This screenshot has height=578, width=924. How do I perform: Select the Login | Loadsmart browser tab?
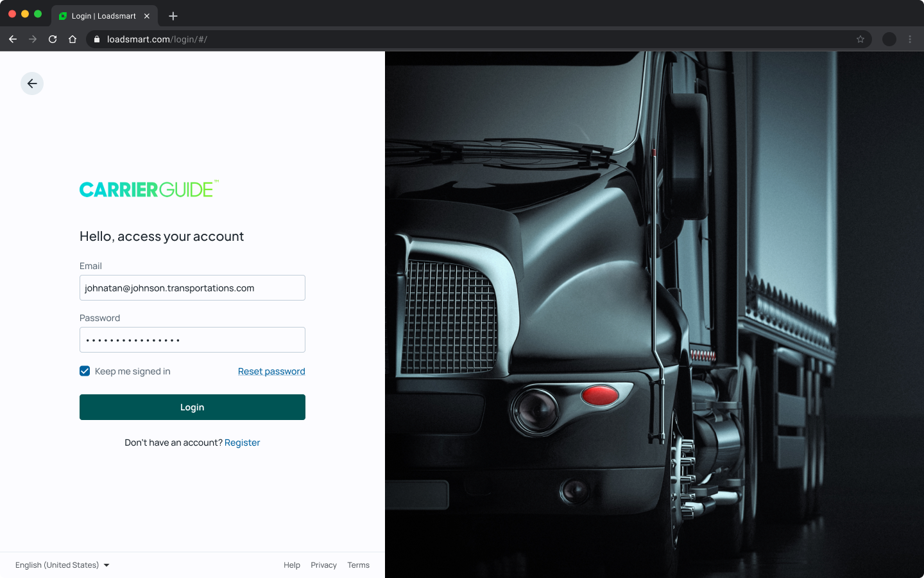coord(103,15)
